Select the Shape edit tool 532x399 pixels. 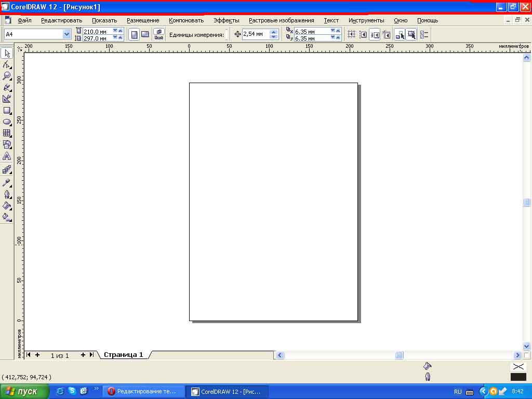[x=7, y=65]
